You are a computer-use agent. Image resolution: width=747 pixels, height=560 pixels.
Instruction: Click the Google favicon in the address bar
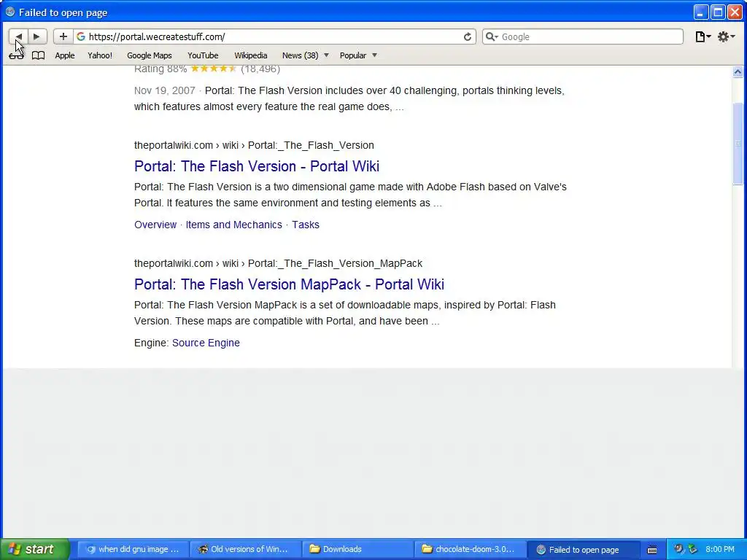[x=81, y=36]
